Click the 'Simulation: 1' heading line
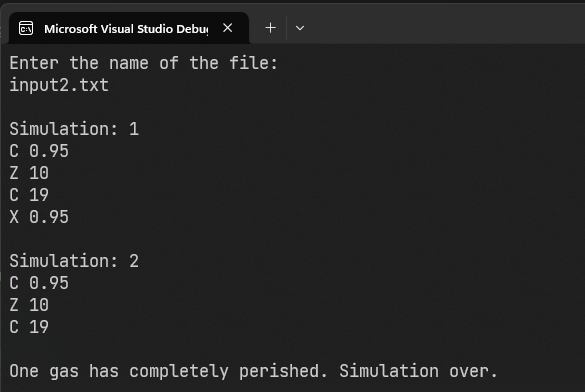This screenshot has height=392, width=585. pos(74,129)
